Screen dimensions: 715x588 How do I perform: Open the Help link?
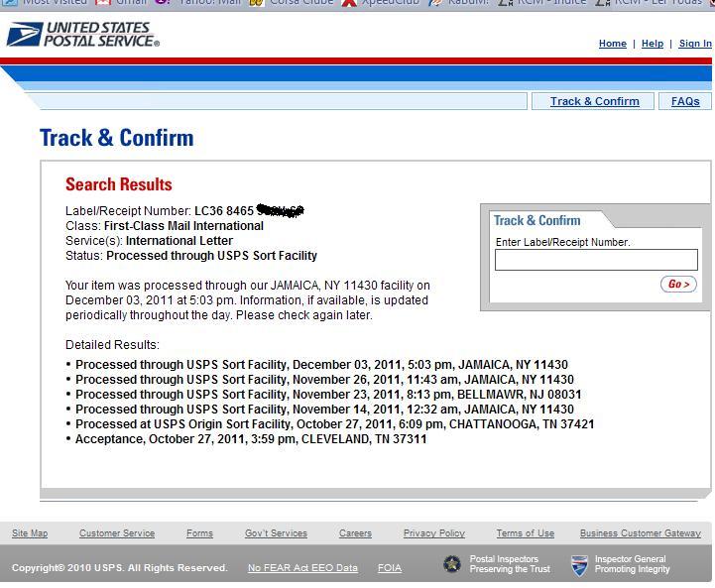653,44
